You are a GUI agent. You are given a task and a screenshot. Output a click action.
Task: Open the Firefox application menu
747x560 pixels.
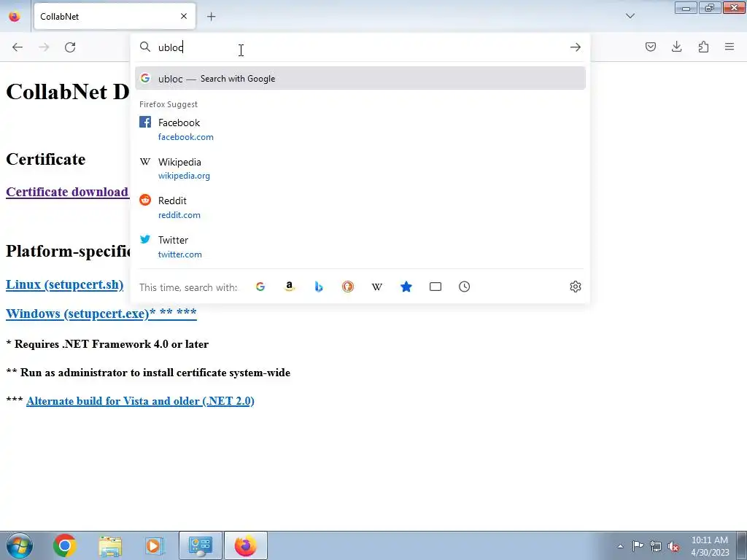(x=729, y=47)
